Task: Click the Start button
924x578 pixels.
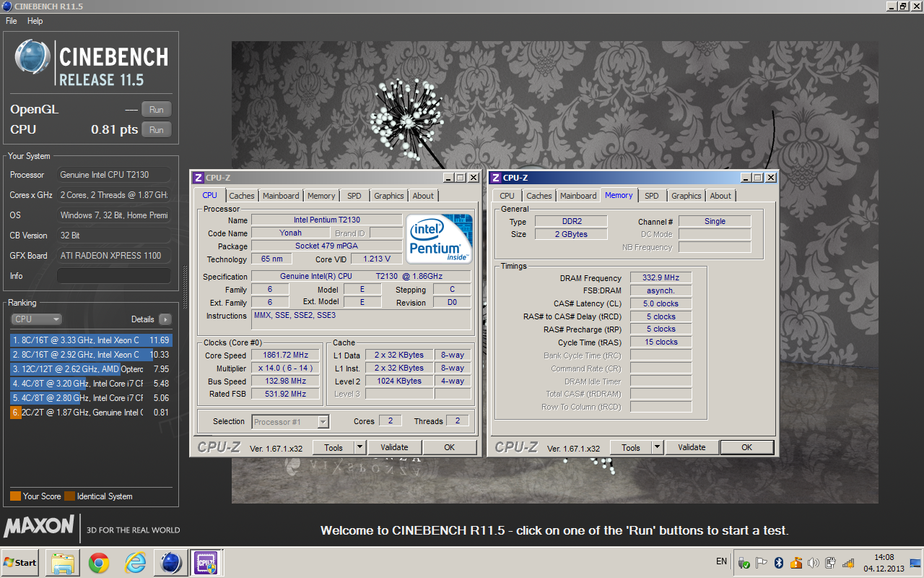Action: tap(20, 562)
